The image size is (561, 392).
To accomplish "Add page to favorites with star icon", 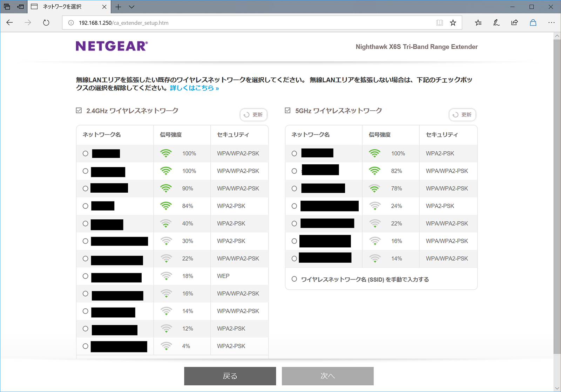I will click(x=453, y=23).
